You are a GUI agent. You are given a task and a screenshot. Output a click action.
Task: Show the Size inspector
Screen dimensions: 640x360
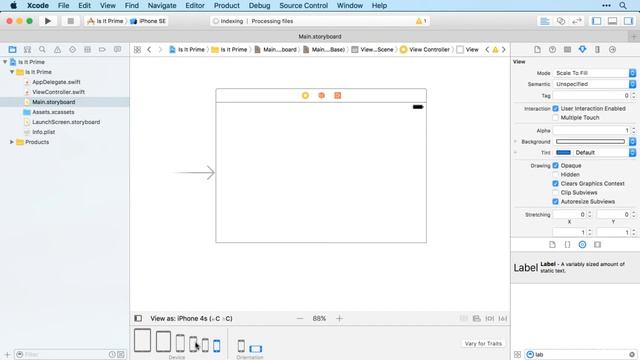(597, 49)
